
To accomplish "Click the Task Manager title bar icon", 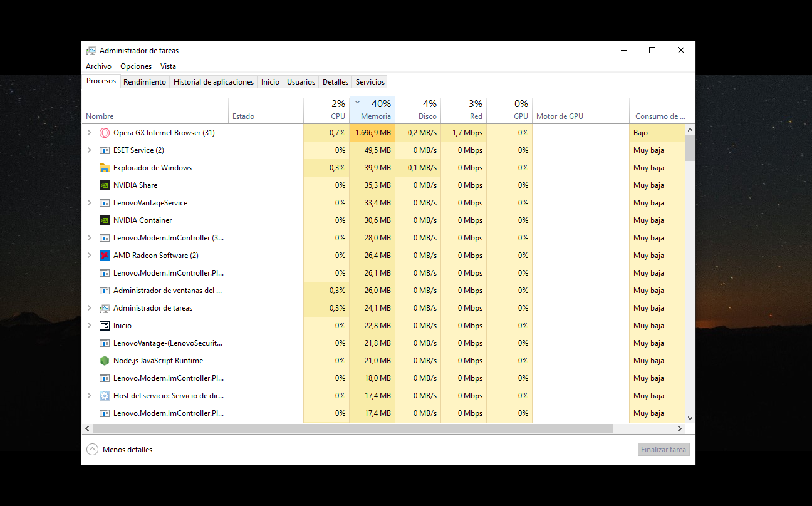I will pyautogui.click(x=91, y=51).
